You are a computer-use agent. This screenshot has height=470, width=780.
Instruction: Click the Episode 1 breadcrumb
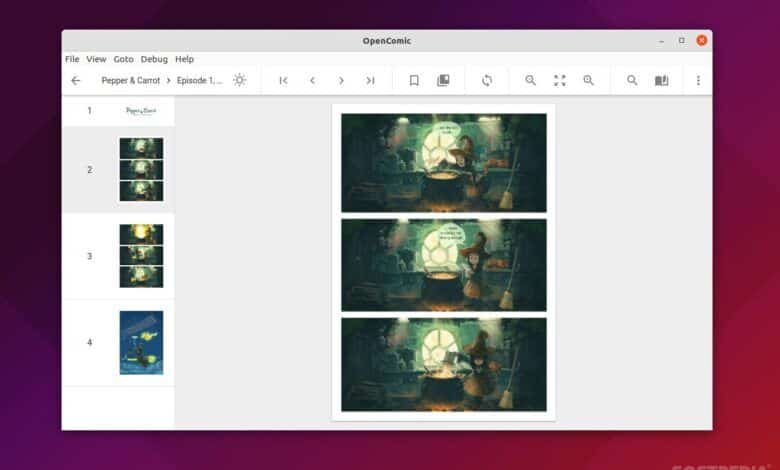pyautogui.click(x=199, y=81)
